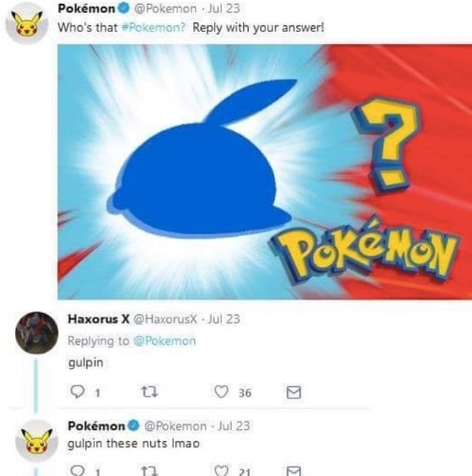Open the Haxorus X profile avatar

[x=37, y=332]
